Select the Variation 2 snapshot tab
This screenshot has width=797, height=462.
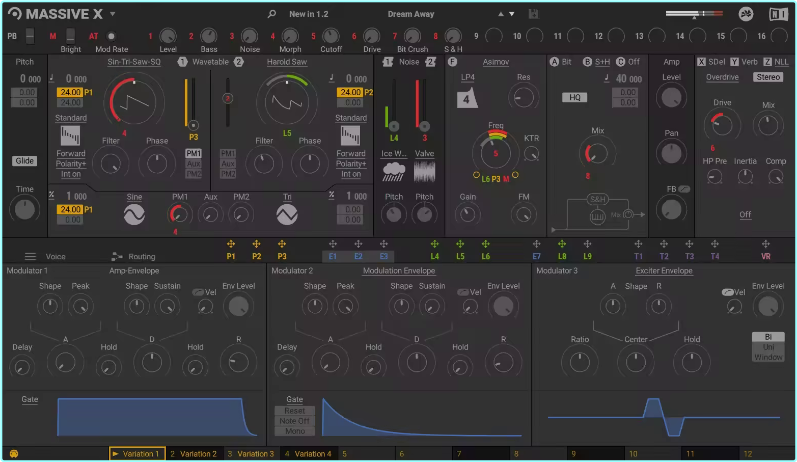(194, 453)
